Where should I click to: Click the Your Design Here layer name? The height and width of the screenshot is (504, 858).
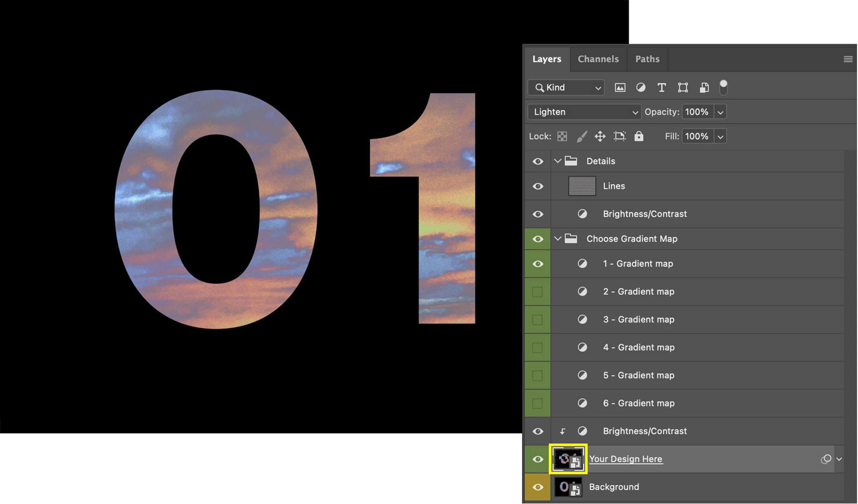click(626, 459)
